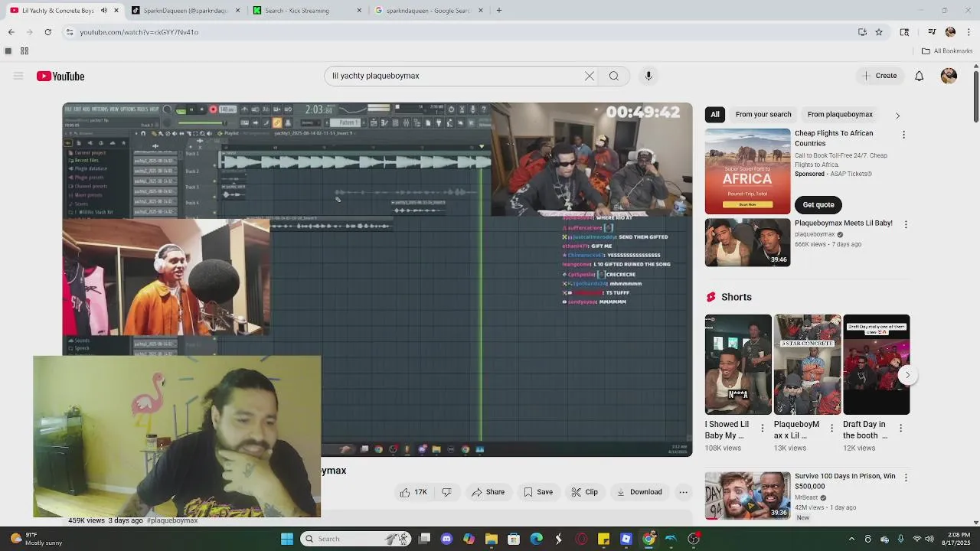Open YouTube notifications bell
The width and height of the screenshot is (980, 551).
[919, 76]
